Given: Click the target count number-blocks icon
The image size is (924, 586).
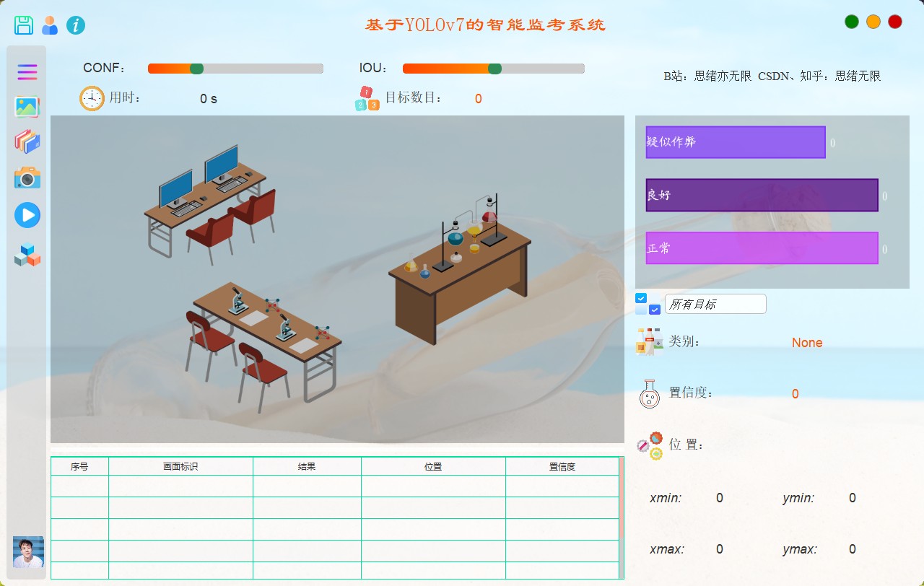Looking at the screenshot, I should pyautogui.click(x=367, y=99).
